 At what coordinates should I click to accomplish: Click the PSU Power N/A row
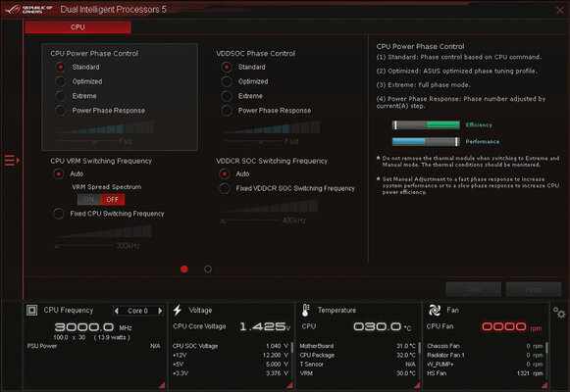[94, 346]
